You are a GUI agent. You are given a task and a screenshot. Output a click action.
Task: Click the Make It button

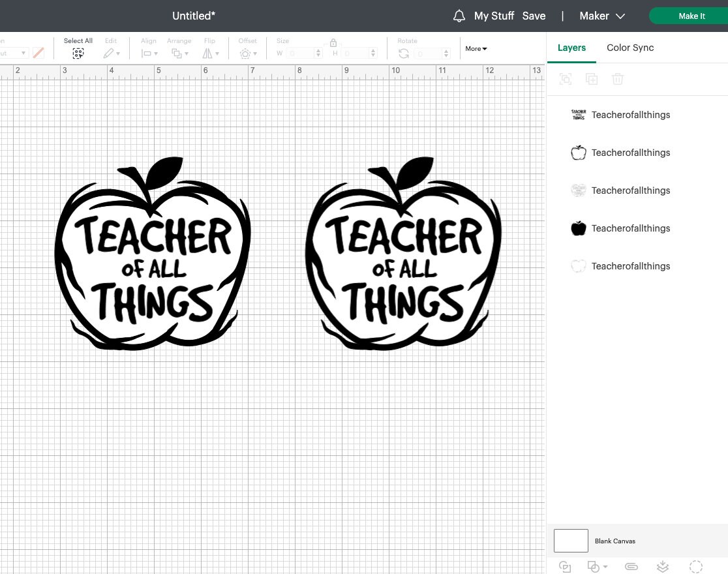pos(691,16)
